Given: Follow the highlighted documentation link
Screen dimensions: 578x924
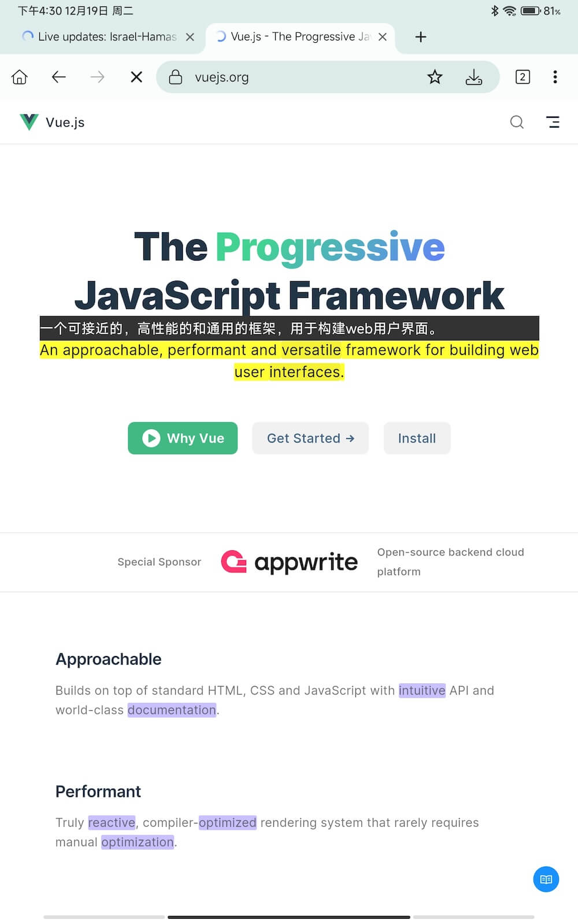Looking at the screenshot, I should 172,710.
